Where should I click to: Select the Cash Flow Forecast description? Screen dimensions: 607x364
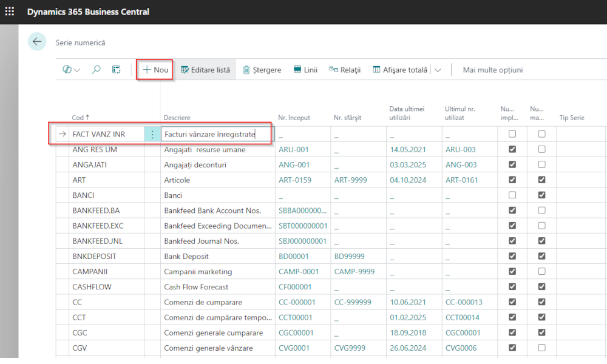196,287
